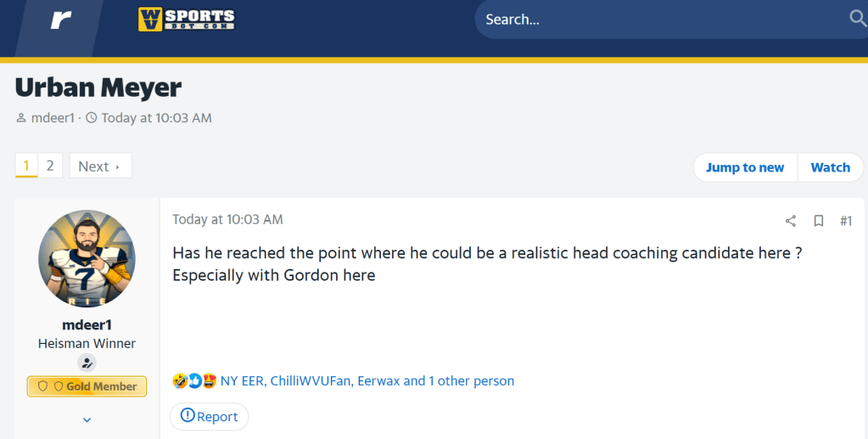Open post number #1 permalink
Screen dimensions: 868x439
pyautogui.click(x=846, y=221)
